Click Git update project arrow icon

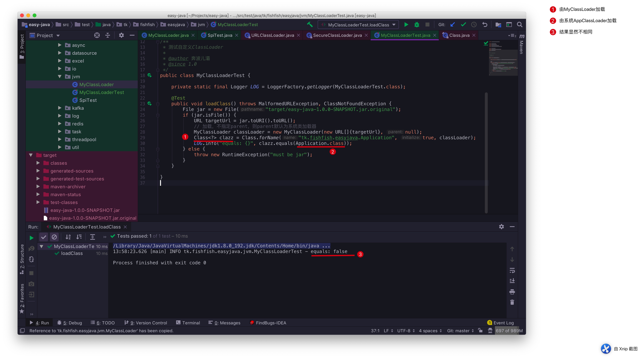453,25
